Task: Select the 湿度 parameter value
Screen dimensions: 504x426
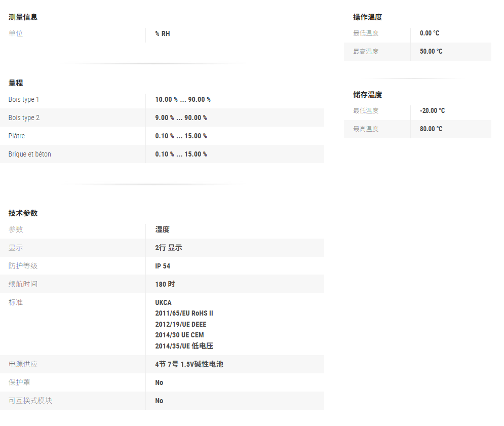Action: (x=162, y=230)
